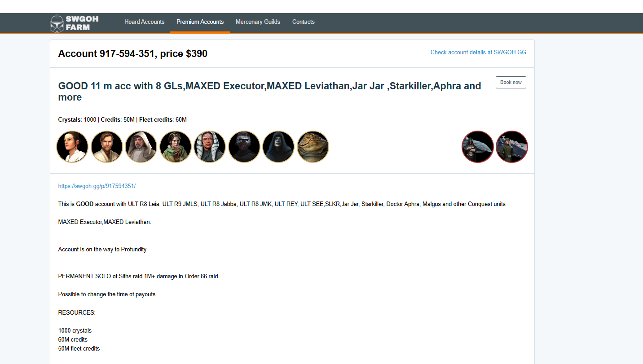Click the Executor ship portrait icon
643x364 pixels.
[x=512, y=147]
